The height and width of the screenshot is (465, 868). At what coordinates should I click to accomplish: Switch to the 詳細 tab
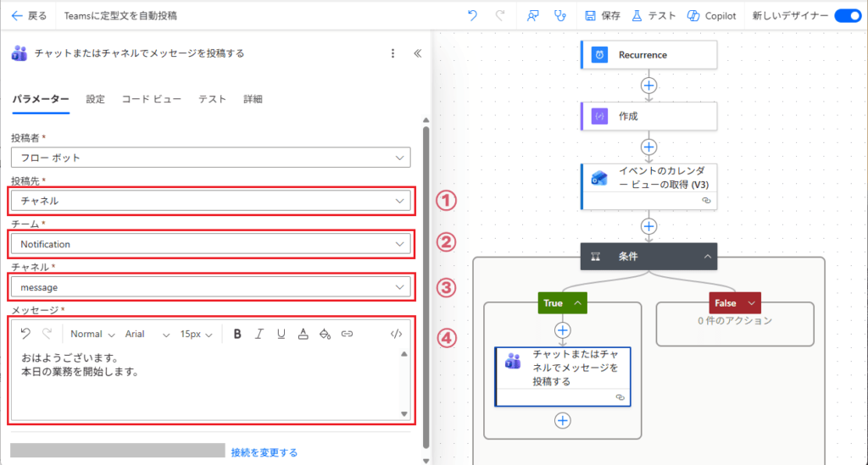coord(253,99)
